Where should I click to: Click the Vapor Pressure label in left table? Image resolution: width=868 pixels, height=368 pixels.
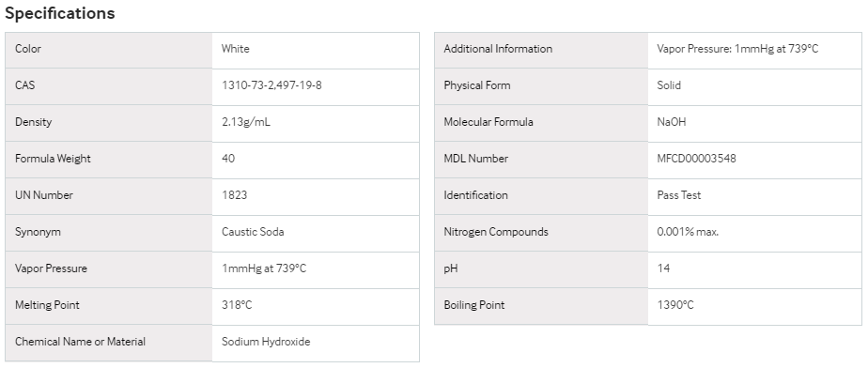tap(51, 268)
